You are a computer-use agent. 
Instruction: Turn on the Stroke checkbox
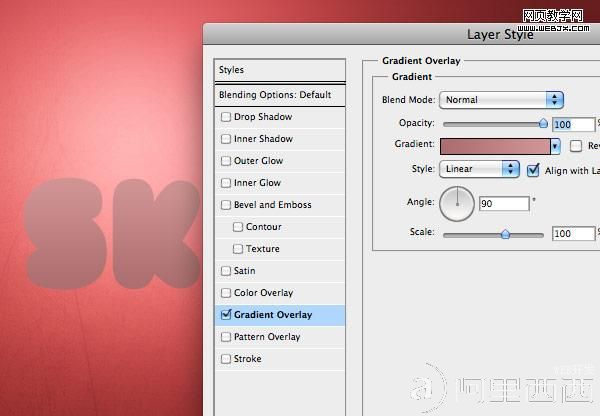pyautogui.click(x=226, y=359)
